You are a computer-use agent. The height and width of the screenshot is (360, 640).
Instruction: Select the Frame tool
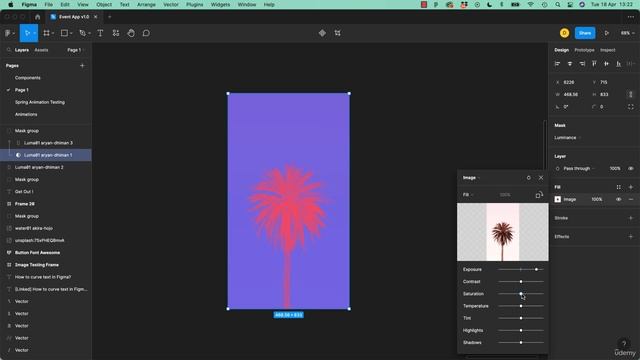click(x=47, y=33)
